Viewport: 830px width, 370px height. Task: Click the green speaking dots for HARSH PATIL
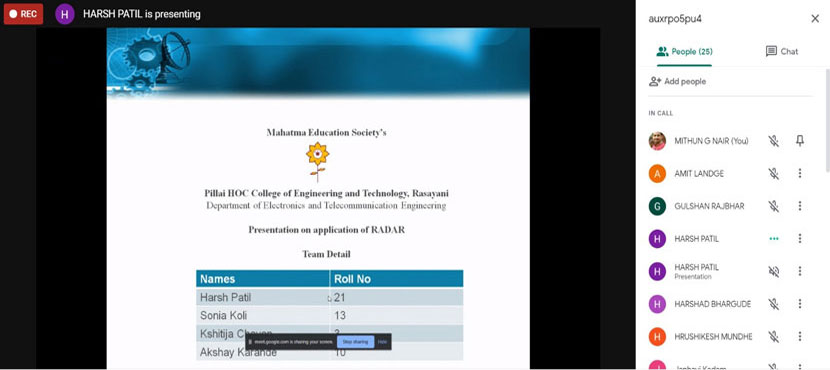(x=774, y=239)
